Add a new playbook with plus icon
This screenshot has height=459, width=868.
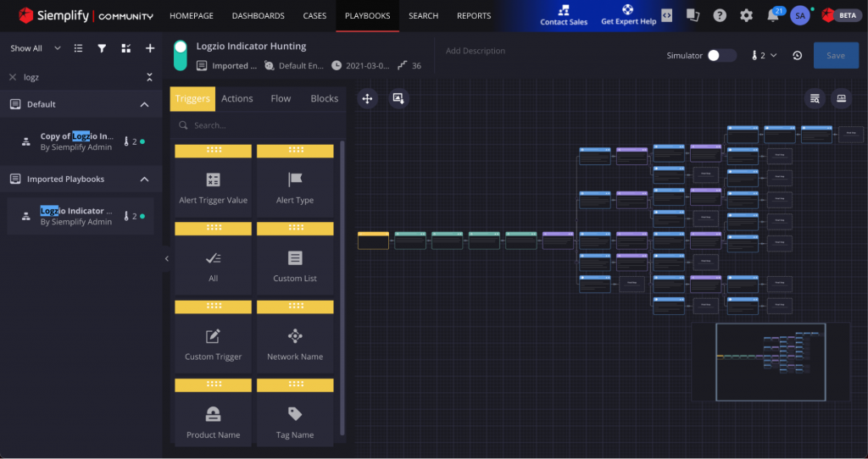[x=150, y=48]
